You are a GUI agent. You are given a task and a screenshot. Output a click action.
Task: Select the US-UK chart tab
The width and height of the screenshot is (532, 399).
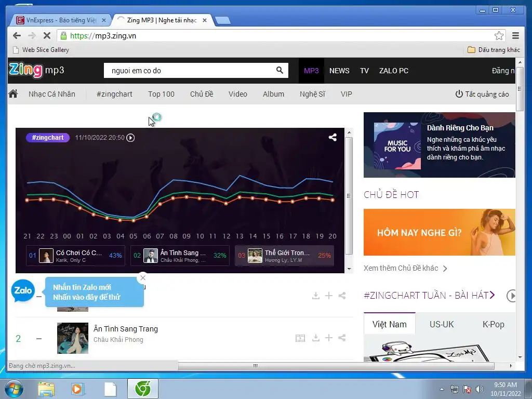(x=442, y=324)
